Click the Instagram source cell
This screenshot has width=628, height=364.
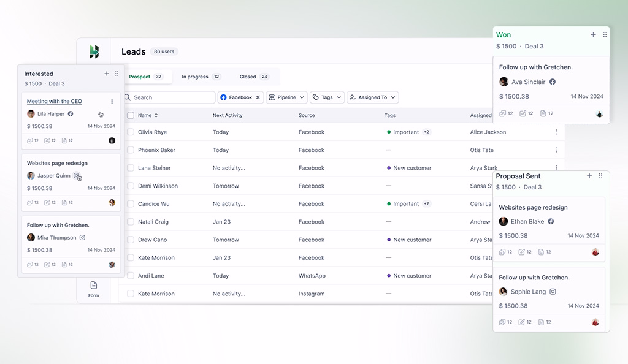coord(312,294)
